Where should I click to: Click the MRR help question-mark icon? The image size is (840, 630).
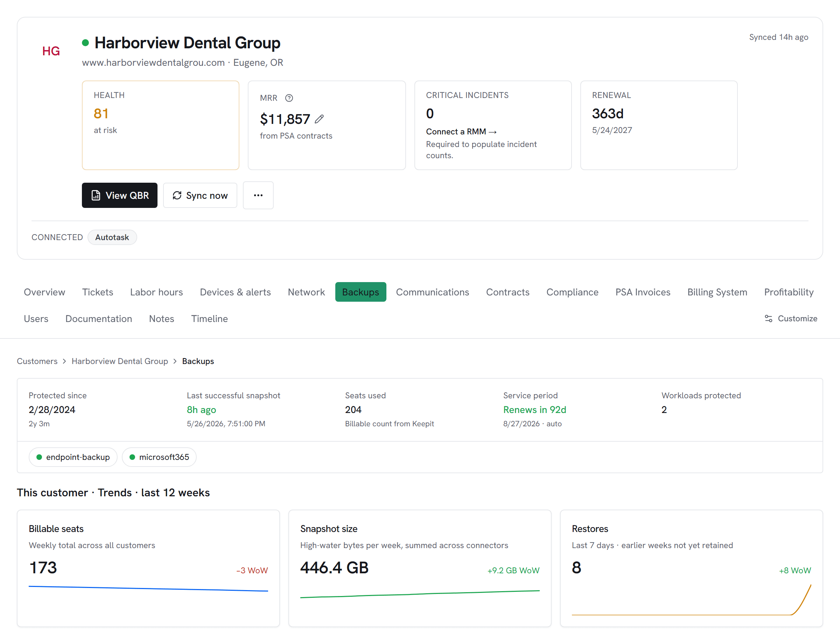click(x=289, y=98)
